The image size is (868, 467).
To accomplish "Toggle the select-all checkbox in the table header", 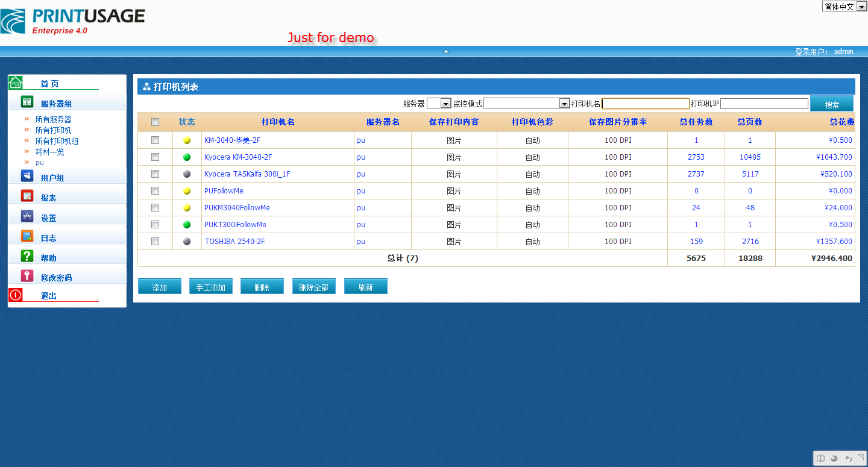I will tap(155, 122).
